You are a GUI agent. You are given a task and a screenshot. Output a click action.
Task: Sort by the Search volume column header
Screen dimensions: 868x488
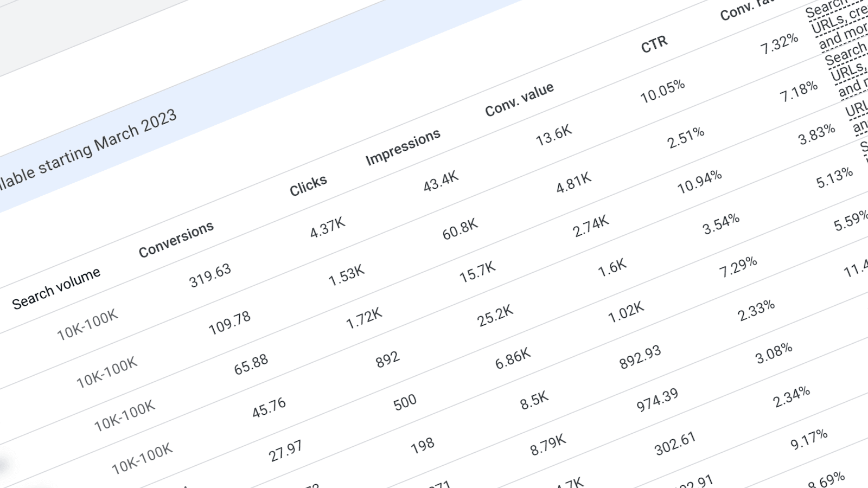[56, 288]
